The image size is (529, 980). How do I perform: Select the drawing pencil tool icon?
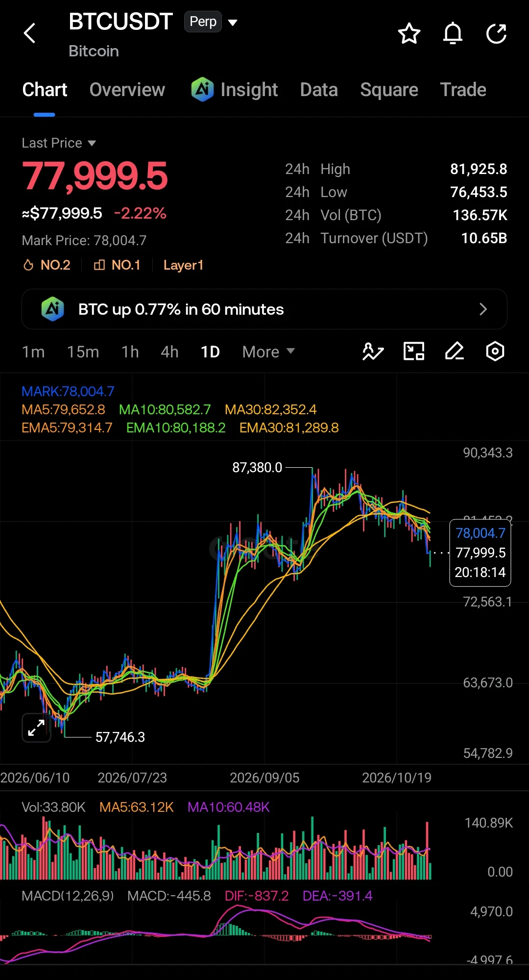coord(455,352)
